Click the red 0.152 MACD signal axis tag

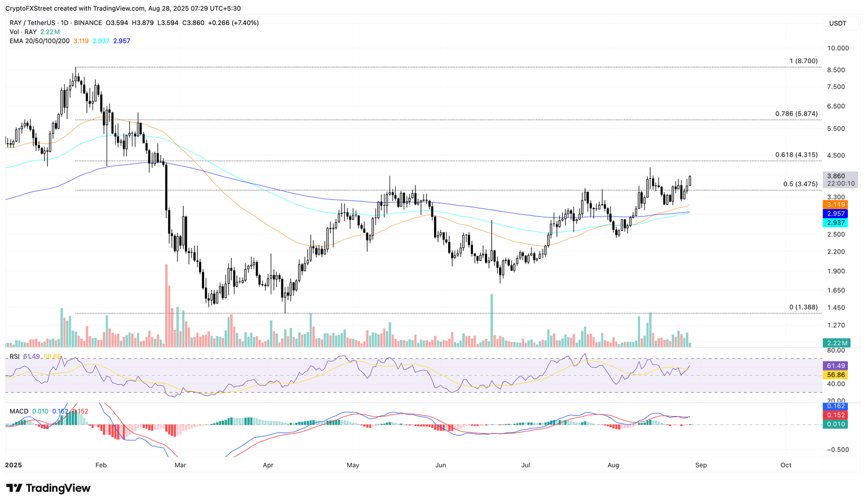click(x=835, y=415)
